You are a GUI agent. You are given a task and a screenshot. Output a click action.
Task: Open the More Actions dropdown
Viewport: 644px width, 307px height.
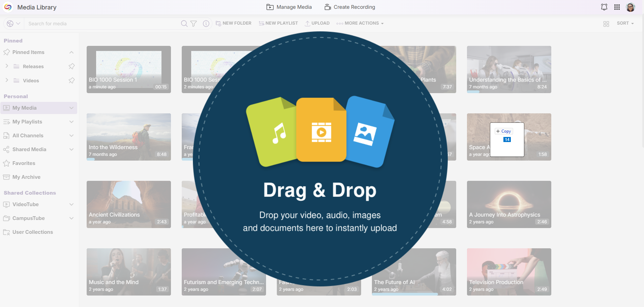(x=360, y=23)
